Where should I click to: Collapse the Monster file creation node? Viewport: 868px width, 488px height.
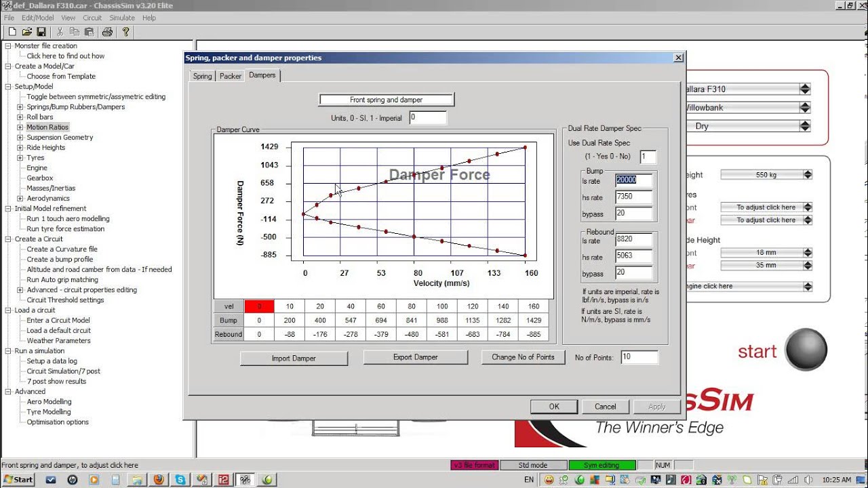coord(8,46)
